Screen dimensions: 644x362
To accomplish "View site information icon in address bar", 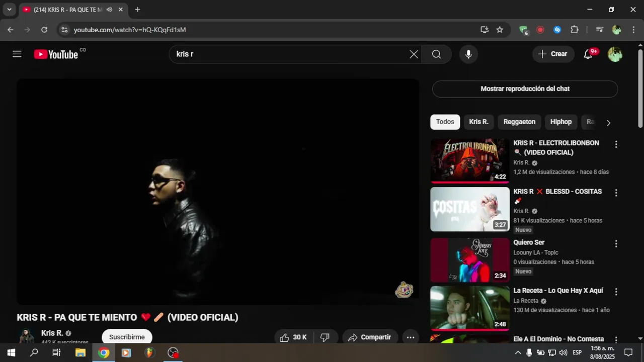I will tap(64, 30).
